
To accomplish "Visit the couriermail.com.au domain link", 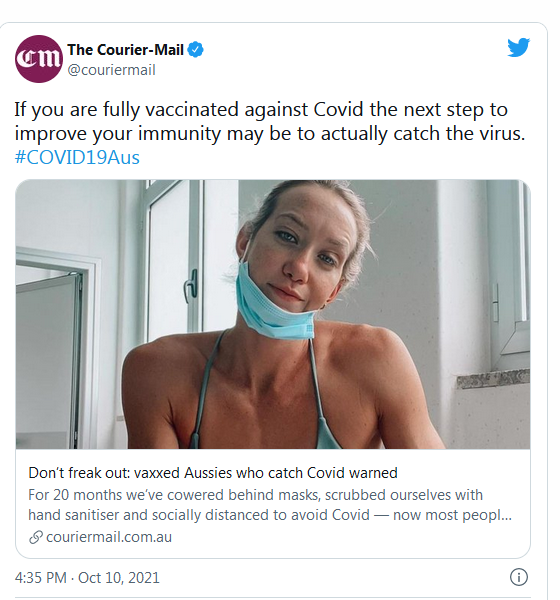I will (x=109, y=537).
